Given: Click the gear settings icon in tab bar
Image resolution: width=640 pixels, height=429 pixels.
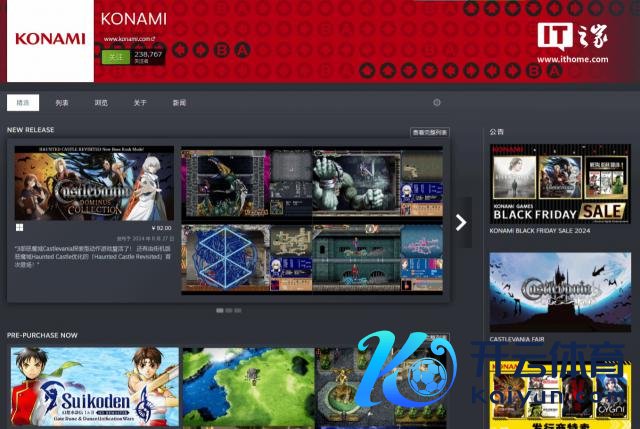Looking at the screenshot, I should [x=437, y=102].
